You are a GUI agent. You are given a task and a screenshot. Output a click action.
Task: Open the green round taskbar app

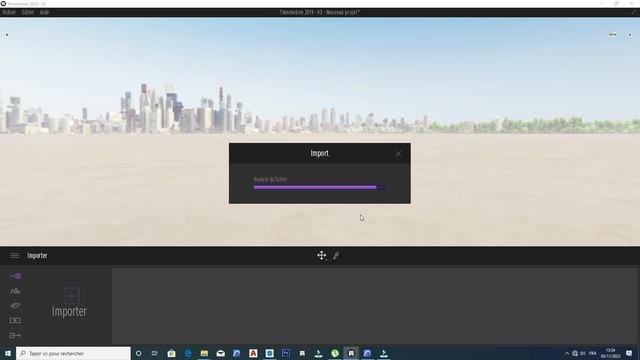(335, 353)
